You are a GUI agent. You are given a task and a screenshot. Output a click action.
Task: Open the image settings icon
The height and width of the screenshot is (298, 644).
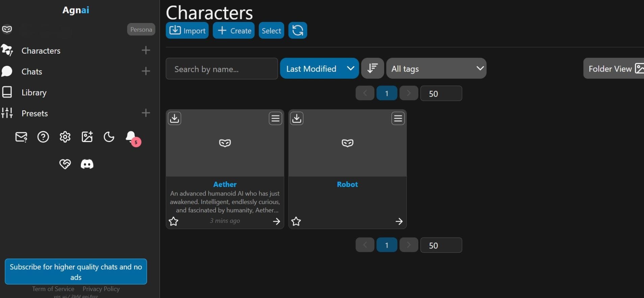[x=87, y=137]
